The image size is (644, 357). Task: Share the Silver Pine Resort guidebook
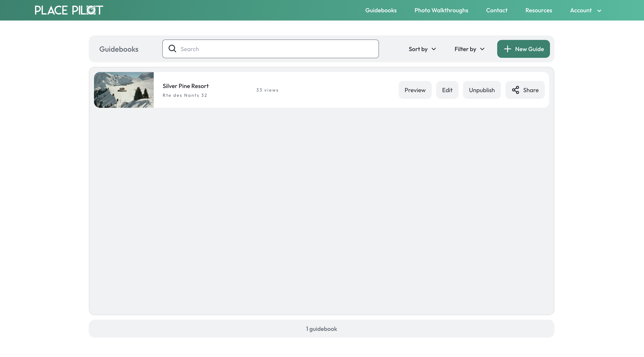coord(525,90)
